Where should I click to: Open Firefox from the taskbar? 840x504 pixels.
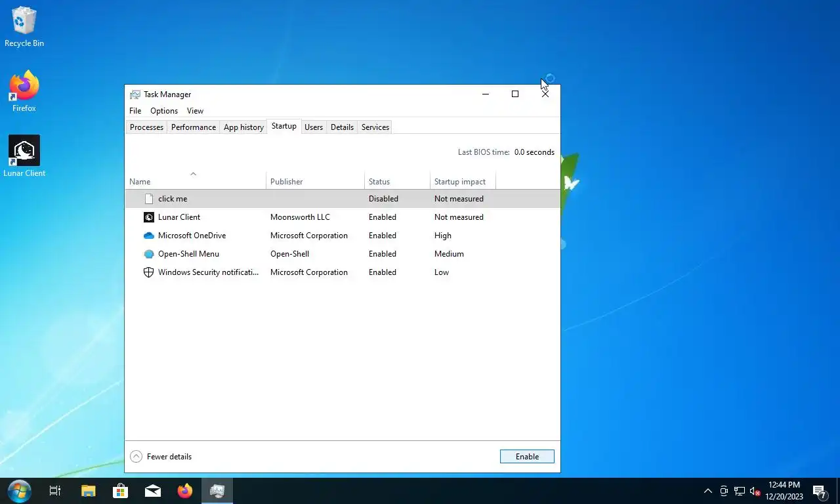coord(185,491)
